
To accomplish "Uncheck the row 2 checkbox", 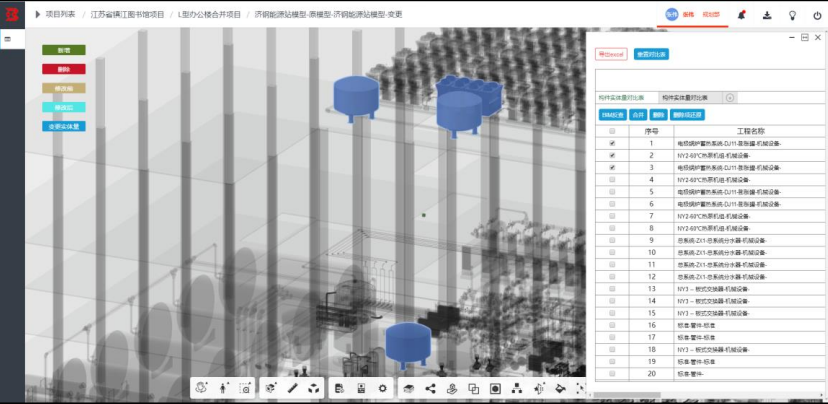I will click(x=612, y=155).
